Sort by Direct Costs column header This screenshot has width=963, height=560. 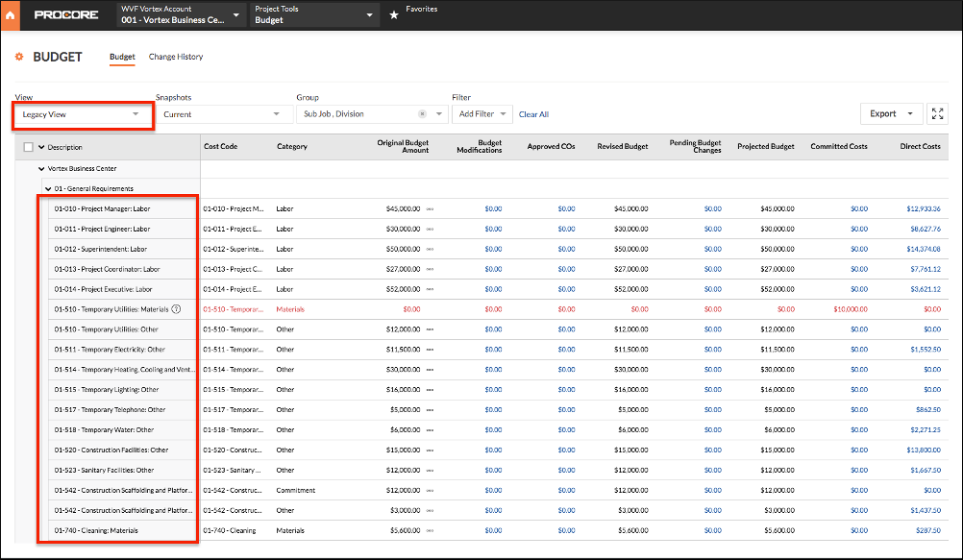click(x=920, y=147)
